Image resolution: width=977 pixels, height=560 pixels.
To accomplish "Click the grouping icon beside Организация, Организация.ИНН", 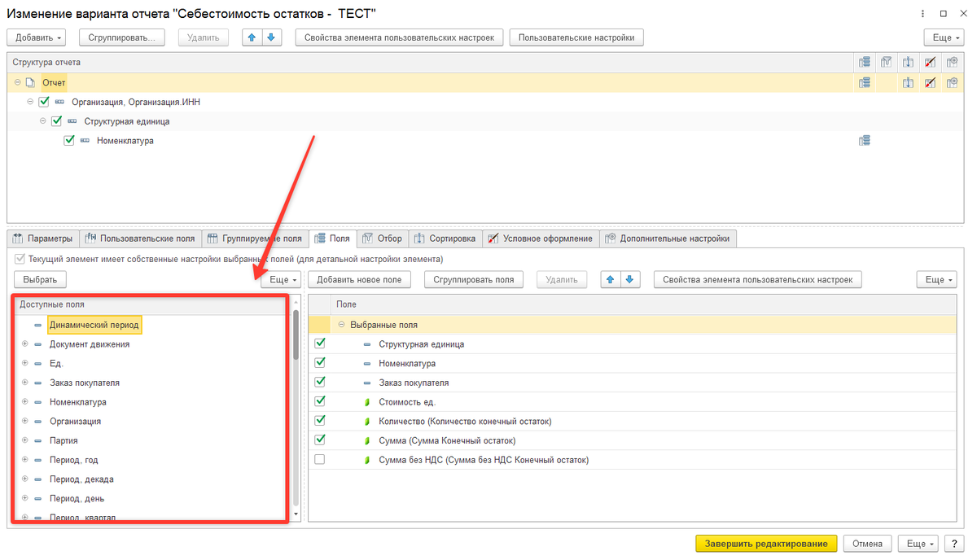I will pos(59,102).
